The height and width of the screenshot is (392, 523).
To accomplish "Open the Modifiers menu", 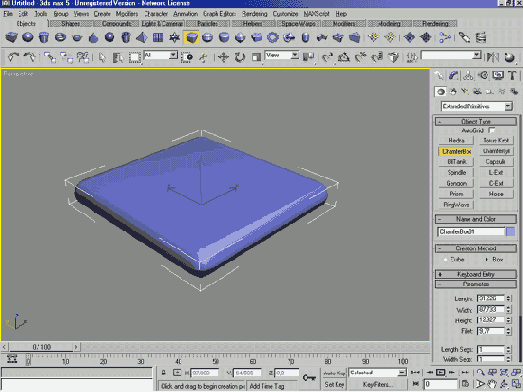I will pos(127,14).
